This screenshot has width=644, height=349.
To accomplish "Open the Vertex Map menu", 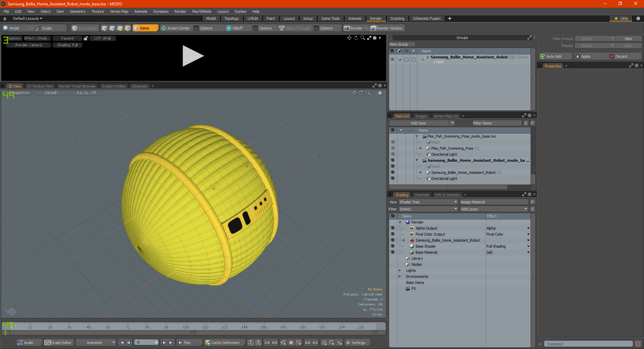I will pyautogui.click(x=119, y=11).
